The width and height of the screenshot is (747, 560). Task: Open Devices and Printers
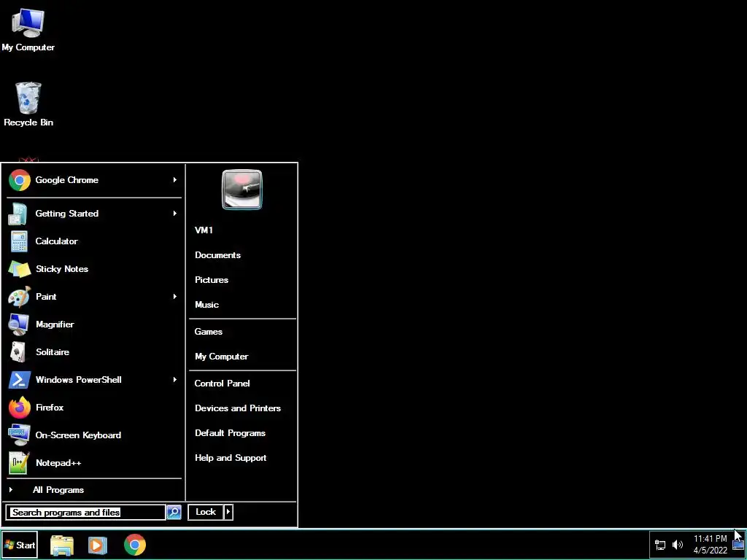[238, 408]
